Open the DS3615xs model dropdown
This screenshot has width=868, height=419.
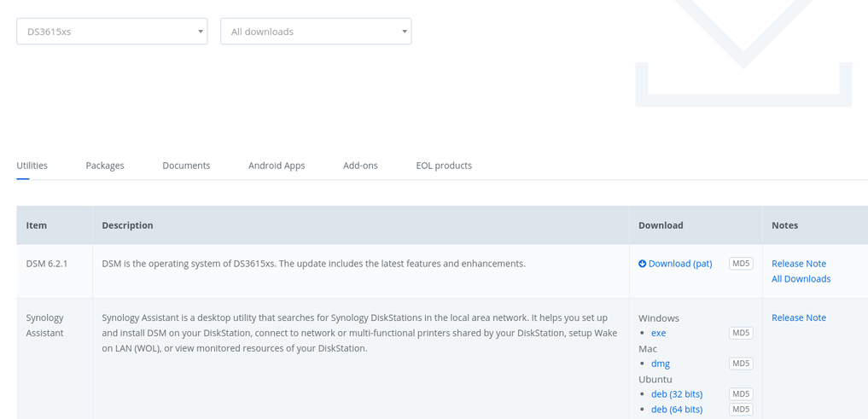(112, 32)
